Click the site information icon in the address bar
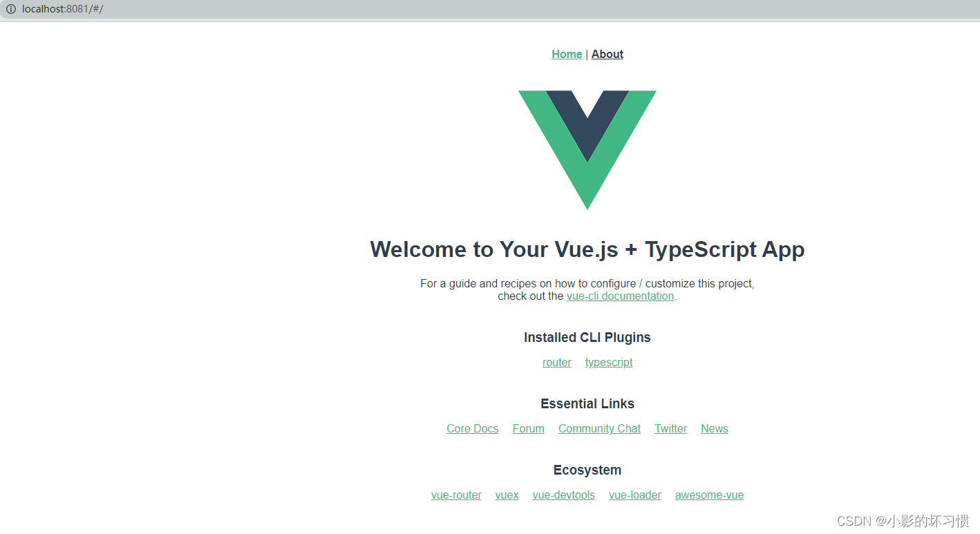This screenshot has height=534, width=980. click(11, 10)
